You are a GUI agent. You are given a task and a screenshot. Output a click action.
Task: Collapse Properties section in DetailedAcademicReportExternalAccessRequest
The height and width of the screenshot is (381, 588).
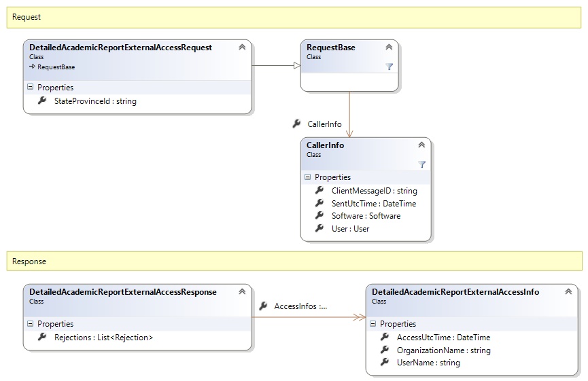pos(30,88)
